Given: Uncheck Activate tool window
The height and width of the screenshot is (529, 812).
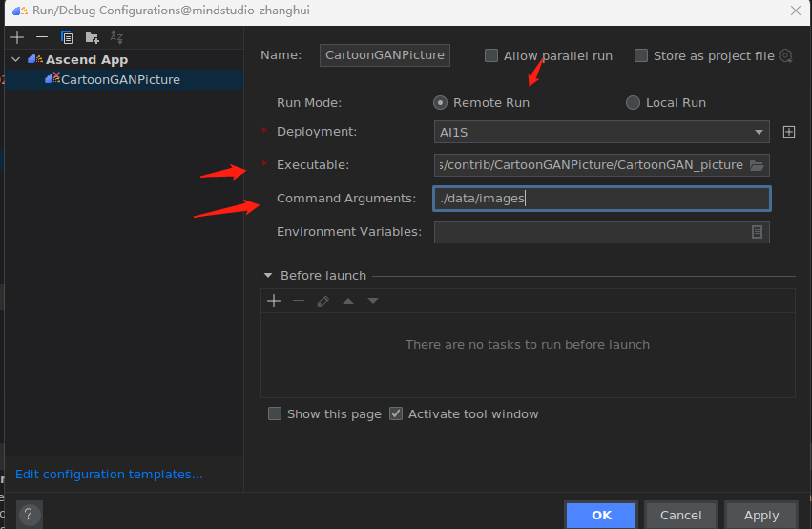Looking at the screenshot, I should (x=396, y=414).
